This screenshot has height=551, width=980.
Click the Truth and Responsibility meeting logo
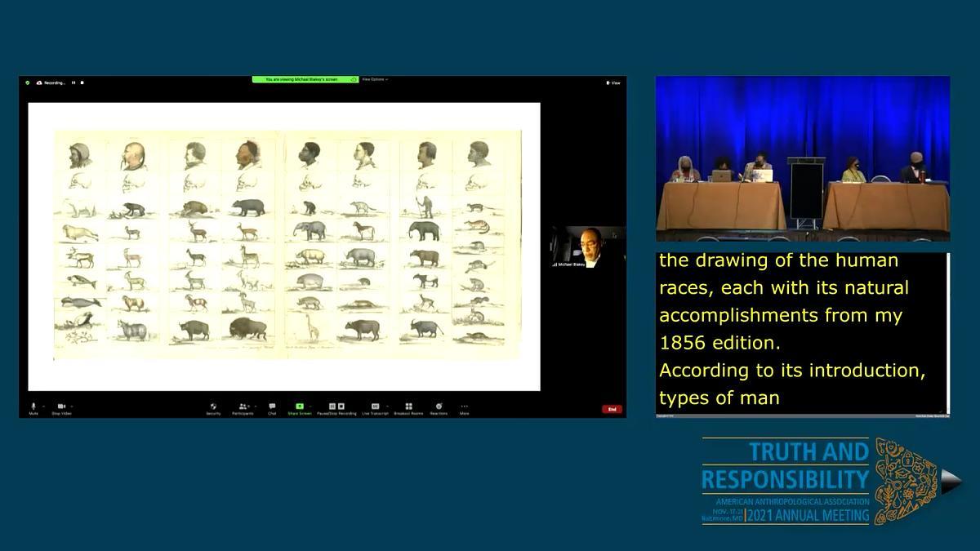click(x=831, y=482)
